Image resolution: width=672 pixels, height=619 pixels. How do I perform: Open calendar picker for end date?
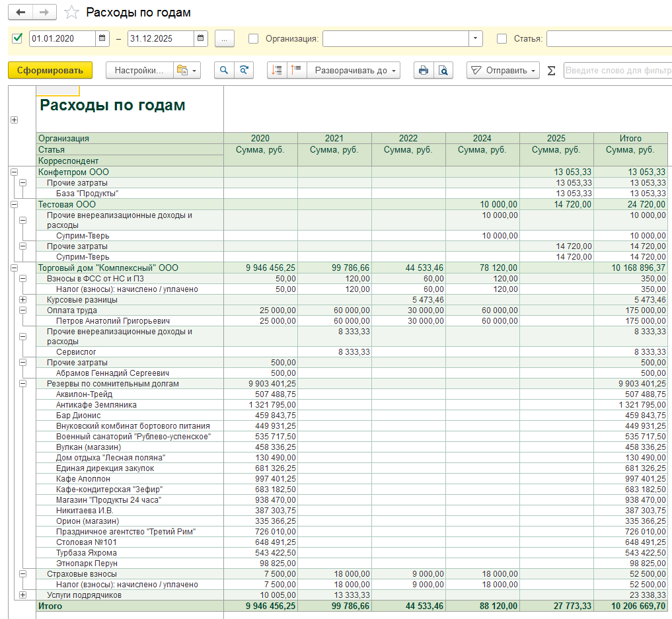[201, 39]
